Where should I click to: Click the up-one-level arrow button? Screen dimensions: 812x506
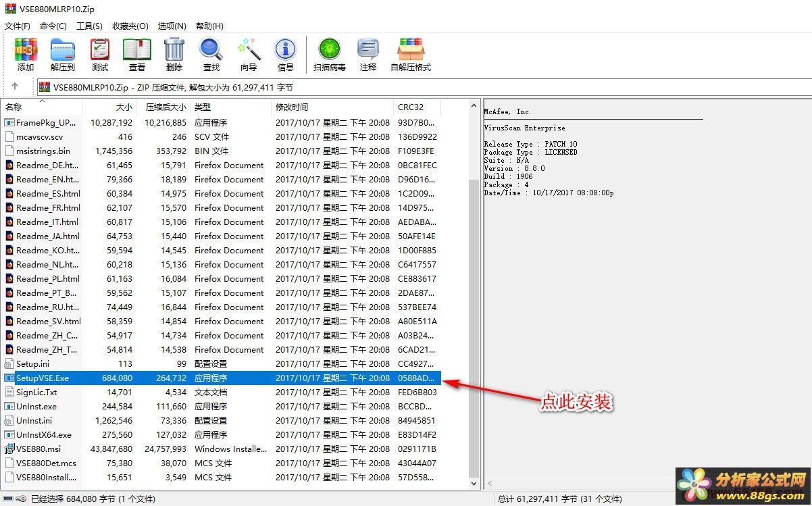[x=15, y=86]
